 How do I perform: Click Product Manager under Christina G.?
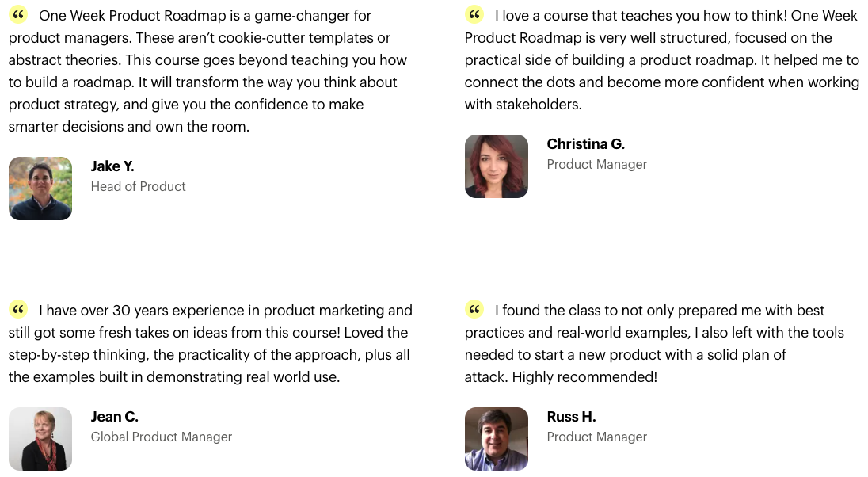(x=597, y=165)
